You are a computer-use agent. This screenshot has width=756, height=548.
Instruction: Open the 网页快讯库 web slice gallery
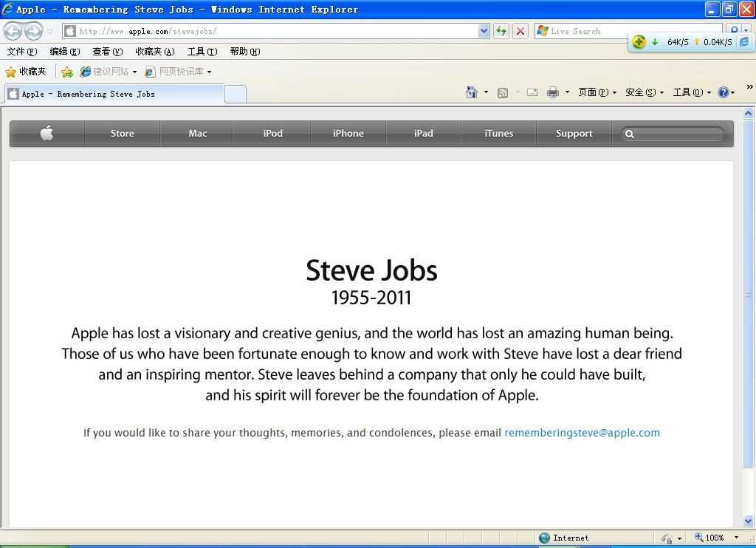179,72
